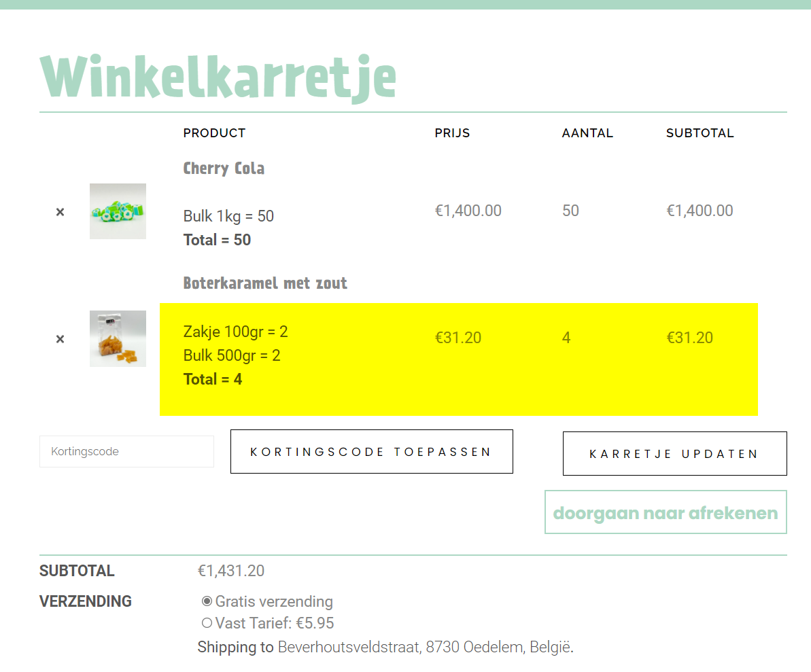Screen dimensions: 811x672
Task: Click the Kortingscode input field
Action: click(126, 451)
